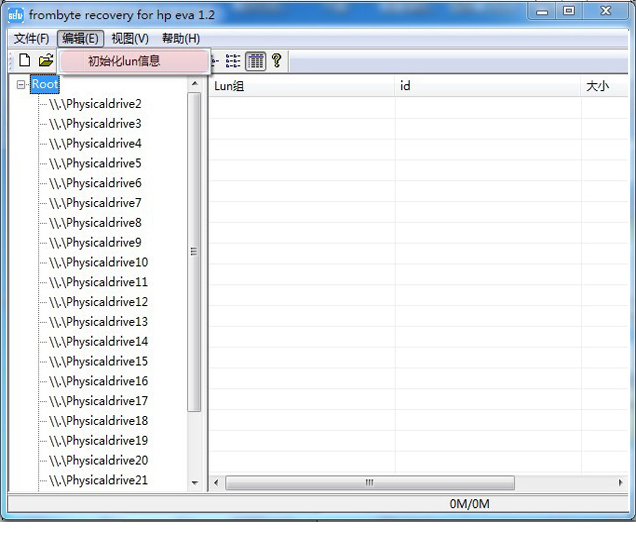This screenshot has height=547, width=636.
Task: Click the 0M/0M status bar text
Action: point(469,504)
